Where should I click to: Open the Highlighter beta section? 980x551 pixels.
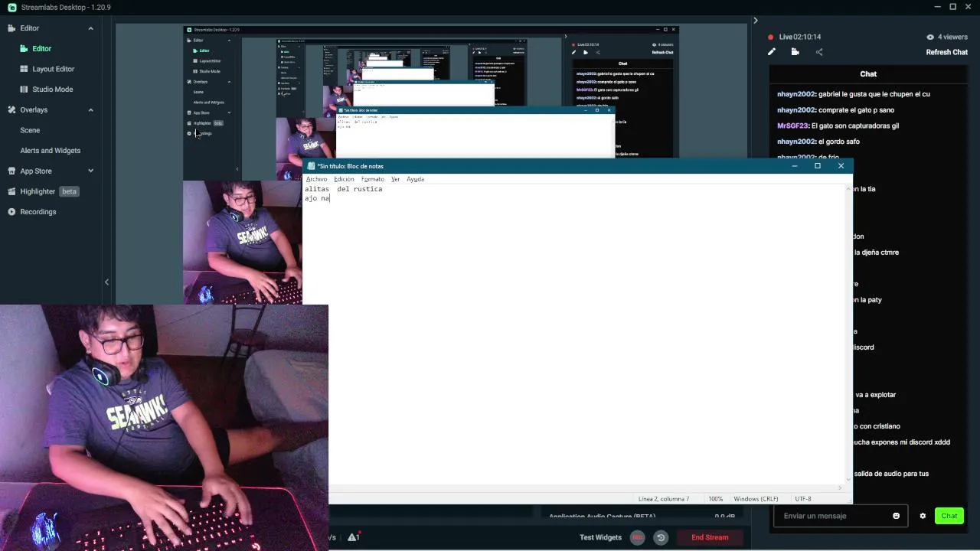(43, 191)
